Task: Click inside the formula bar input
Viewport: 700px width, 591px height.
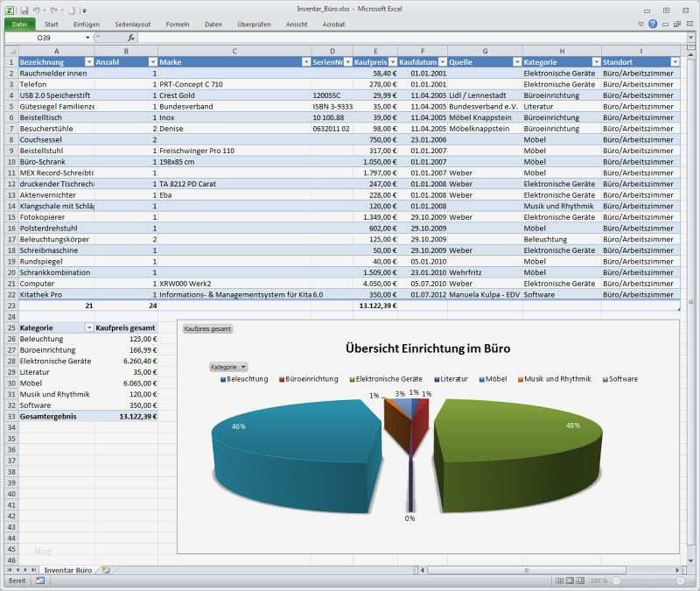Action: point(413,38)
